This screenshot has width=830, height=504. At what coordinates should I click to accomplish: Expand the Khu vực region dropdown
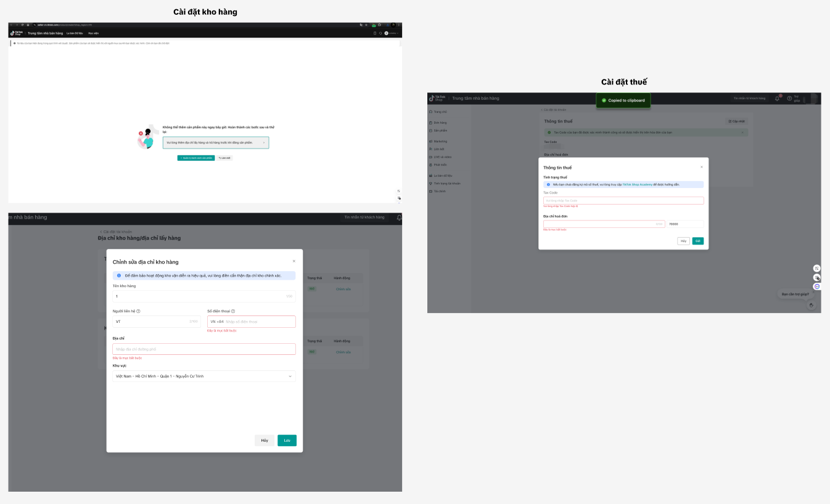pos(290,376)
